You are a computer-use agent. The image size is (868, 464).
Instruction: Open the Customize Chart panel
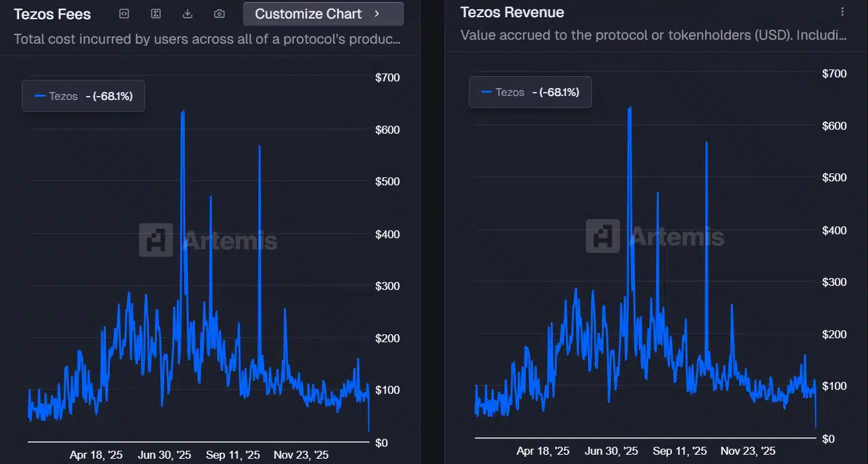(323, 14)
